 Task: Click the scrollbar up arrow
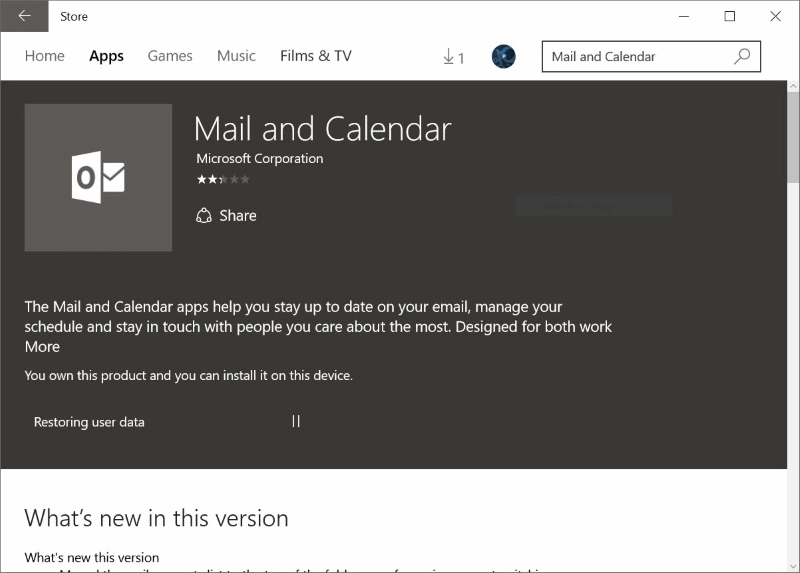coord(793,87)
